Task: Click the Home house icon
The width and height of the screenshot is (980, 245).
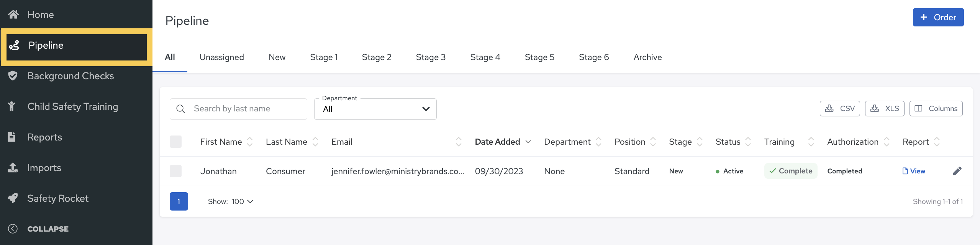Action: (x=13, y=15)
